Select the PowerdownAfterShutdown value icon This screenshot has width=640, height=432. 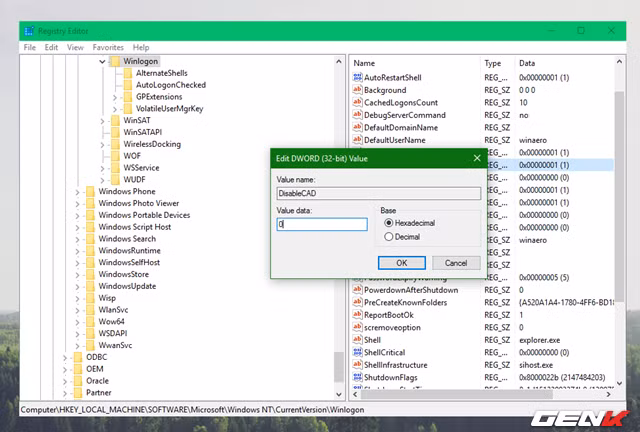[356, 290]
